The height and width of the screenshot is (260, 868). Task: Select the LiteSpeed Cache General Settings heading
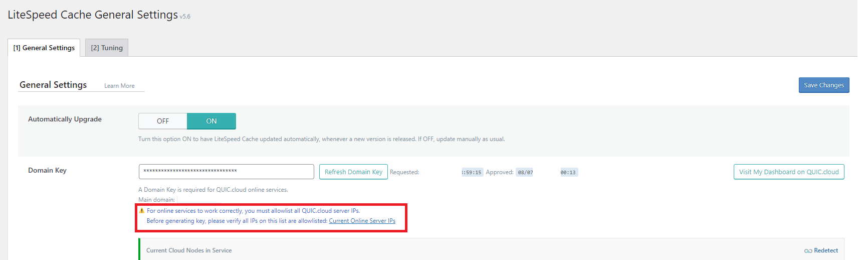click(93, 15)
